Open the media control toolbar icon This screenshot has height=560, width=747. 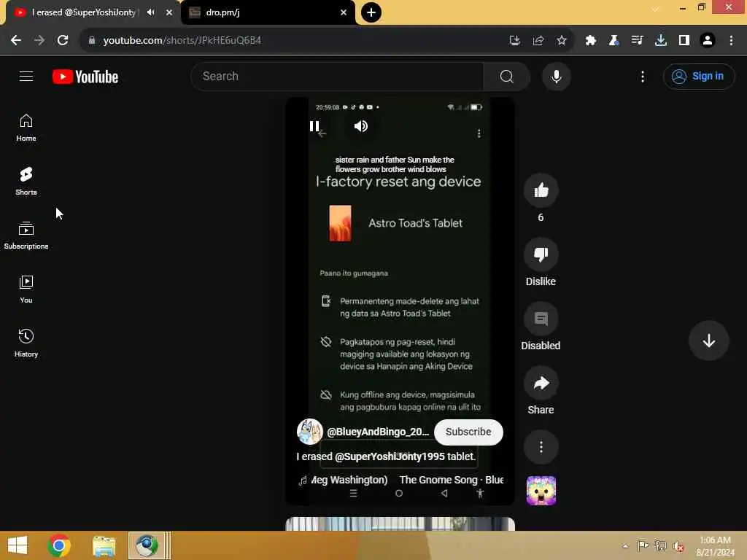637,41
